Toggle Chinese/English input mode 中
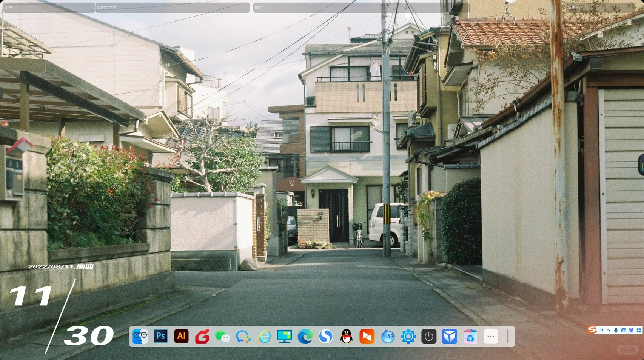 (x=601, y=330)
